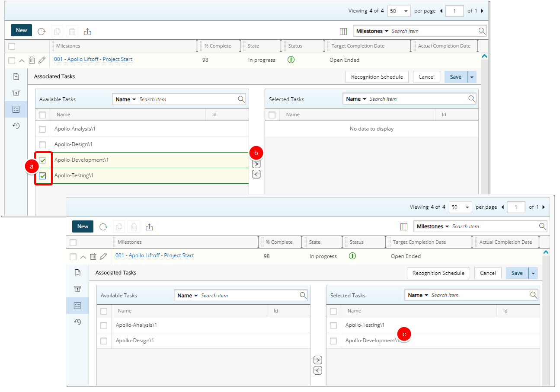The height and width of the screenshot is (392, 560).
Task: Check Apollo-Design\1 in the front window
Action: (104, 341)
